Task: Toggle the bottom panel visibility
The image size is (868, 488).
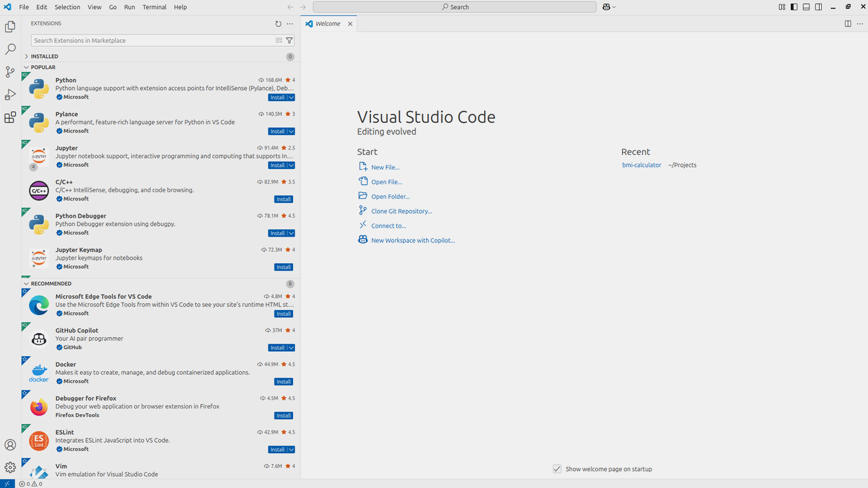Action: (807, 7)
